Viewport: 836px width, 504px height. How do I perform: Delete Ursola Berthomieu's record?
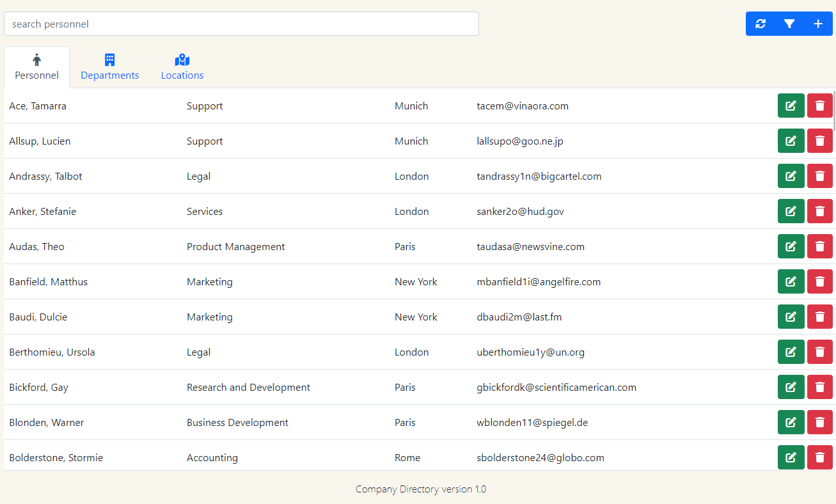click(819, 352)
